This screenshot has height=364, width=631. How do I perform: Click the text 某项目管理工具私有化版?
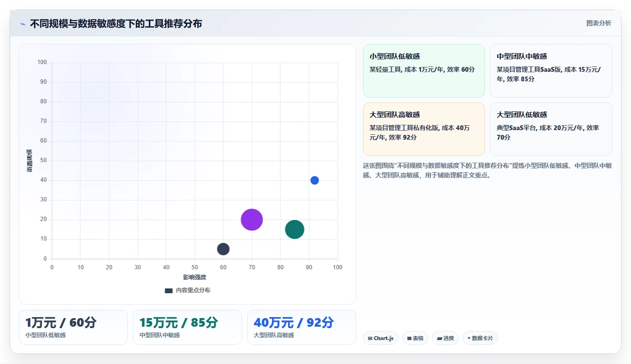404,128
